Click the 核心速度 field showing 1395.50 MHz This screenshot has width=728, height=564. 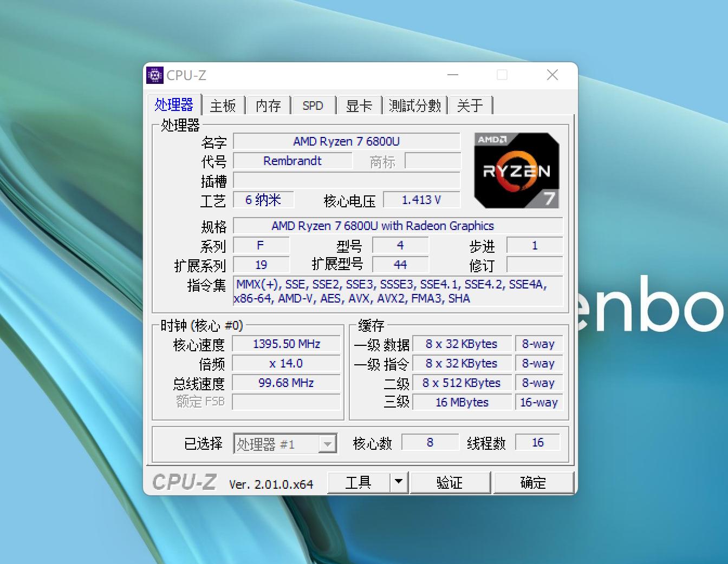286,344
